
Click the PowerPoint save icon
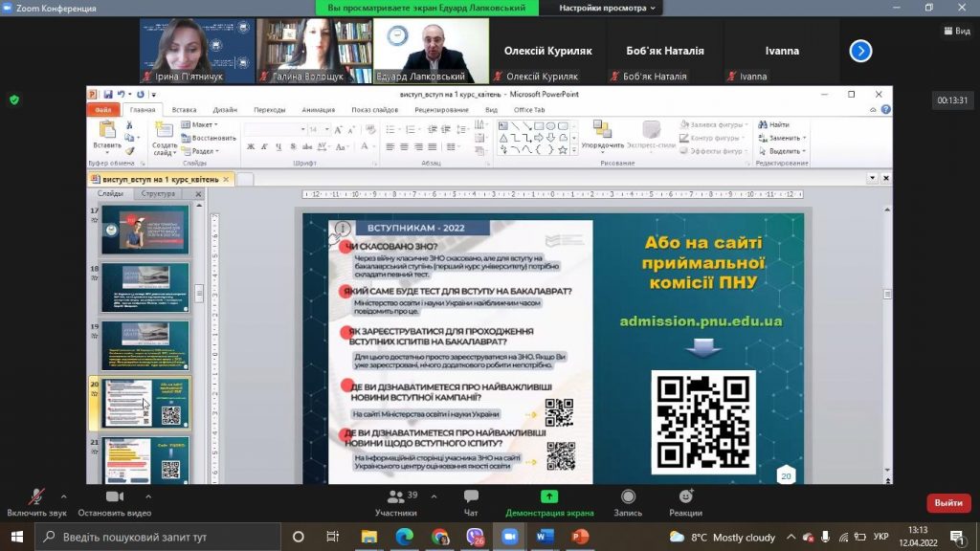coord(108,95)
